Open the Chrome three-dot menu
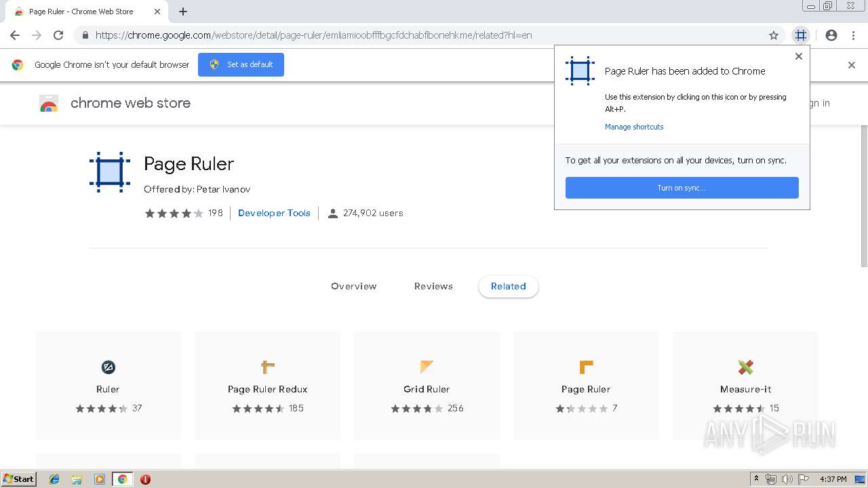 853,35
